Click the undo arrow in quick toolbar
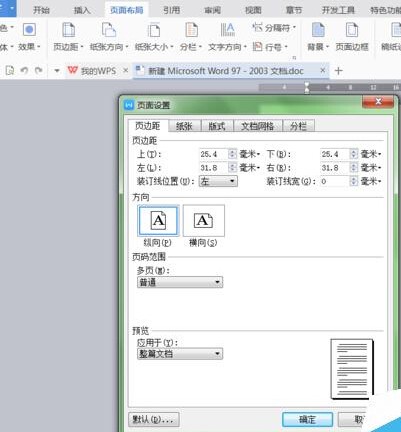This screenshot has height=432, width=401. coord(24,70)
